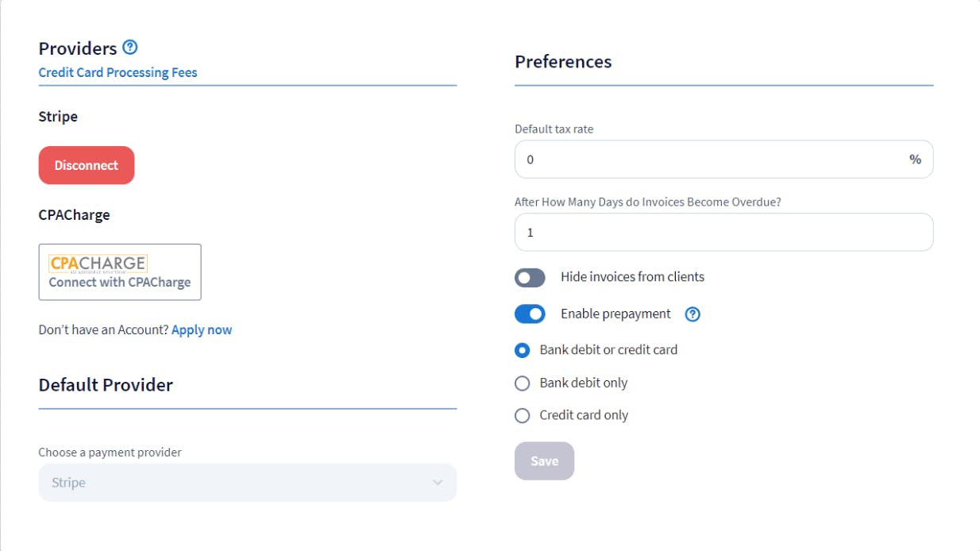
Task: Click the Providers section heading
Action: click(77, 48)
